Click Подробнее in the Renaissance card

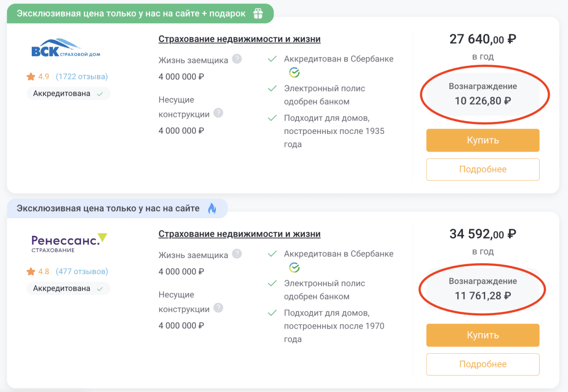pyautogui.click(x=483, y=365)
